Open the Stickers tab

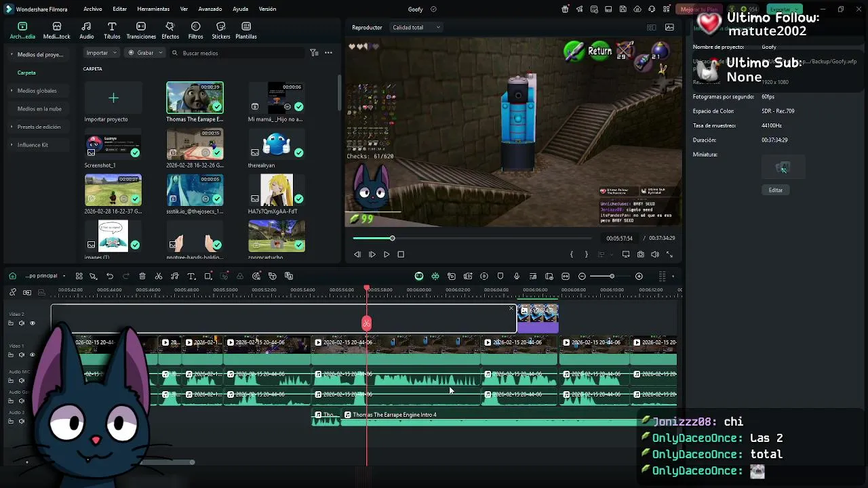(x=220, y=30)
